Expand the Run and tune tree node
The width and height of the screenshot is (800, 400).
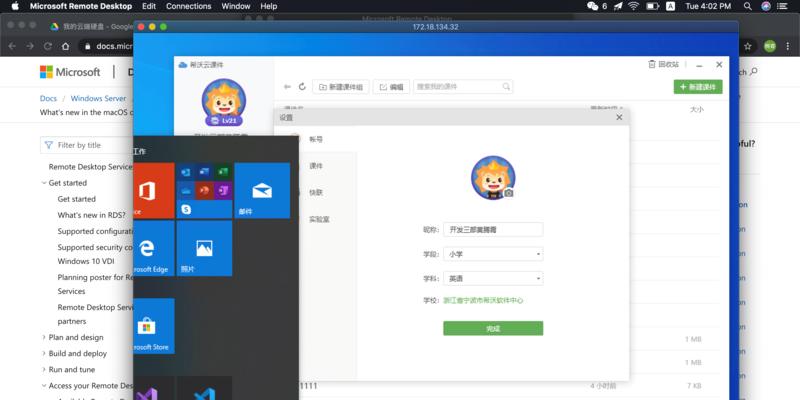tap(44, 369)
